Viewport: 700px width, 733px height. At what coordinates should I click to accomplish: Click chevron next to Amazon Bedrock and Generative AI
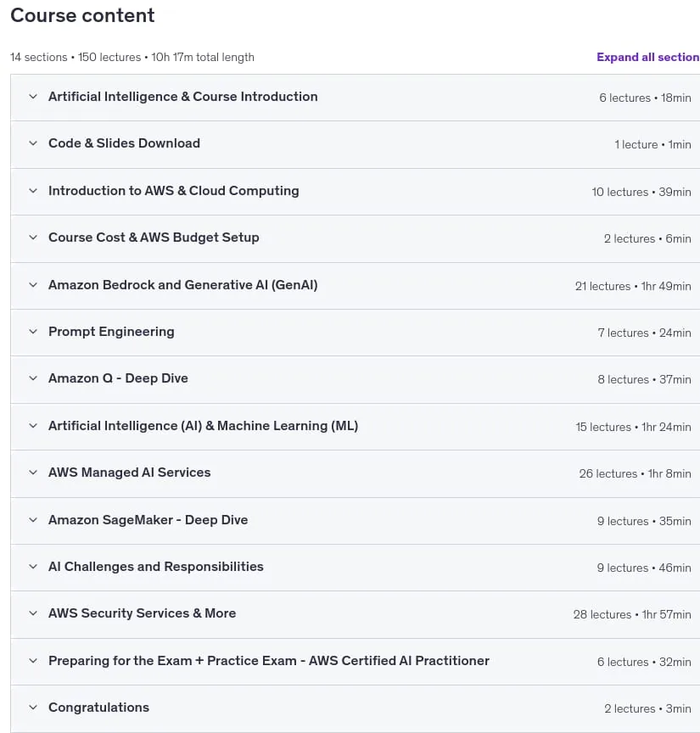(33, 285)
